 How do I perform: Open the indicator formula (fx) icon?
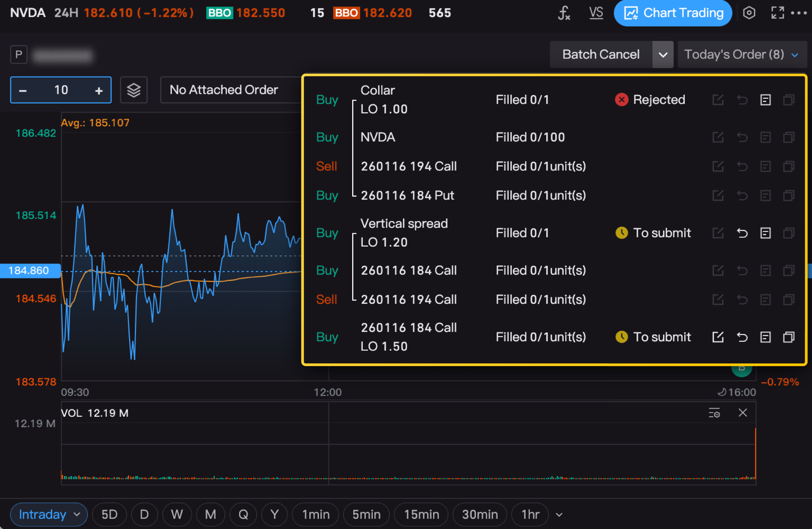point(564,13)
